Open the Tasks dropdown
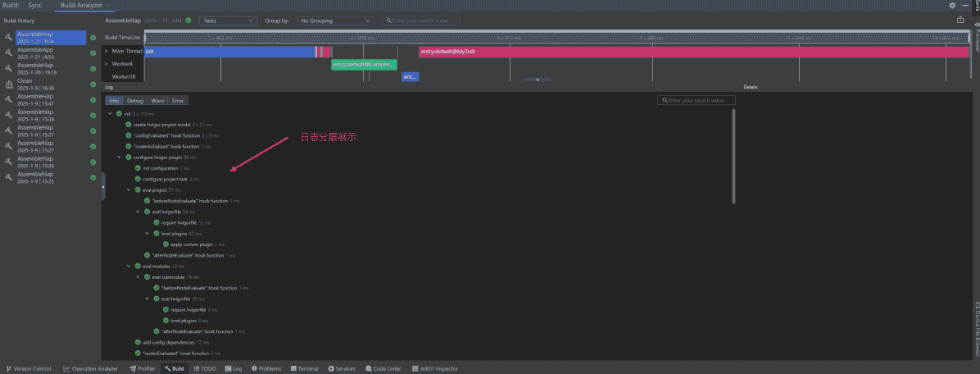The width and height of the screenshot is (980, 374). (227, 21)
